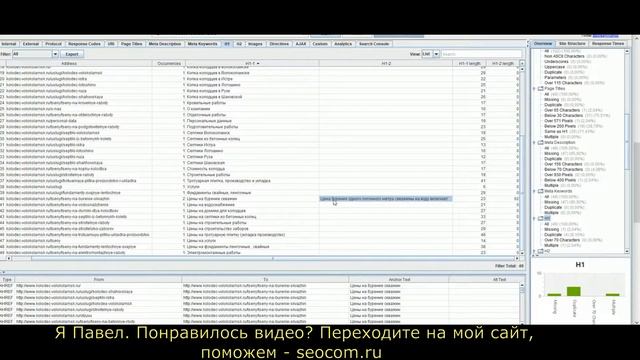The image size is (640, 360).
Task: Open the Response Codes tab
Action: click(84, 44)
